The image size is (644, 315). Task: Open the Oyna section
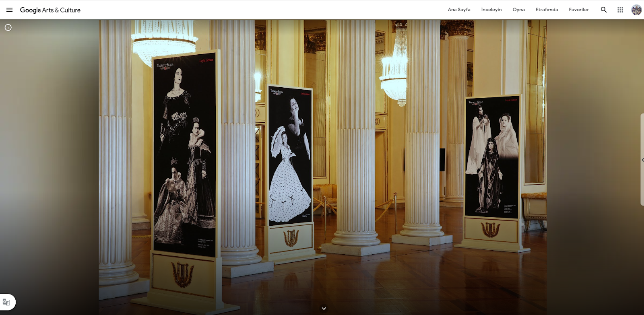[x=518, y=10]
